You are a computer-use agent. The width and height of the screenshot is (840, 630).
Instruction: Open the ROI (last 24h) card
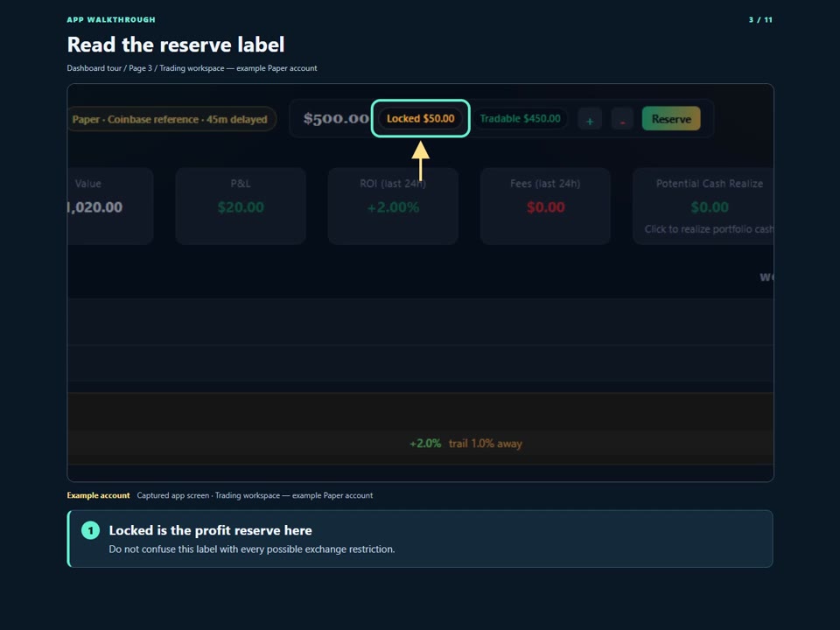point(393,206)
